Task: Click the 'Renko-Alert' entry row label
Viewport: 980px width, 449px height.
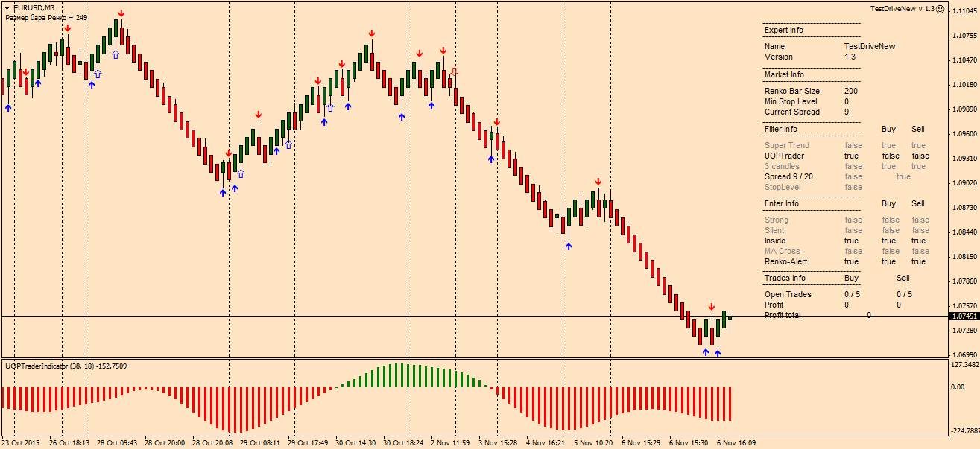Action: [x=786, y=261]
